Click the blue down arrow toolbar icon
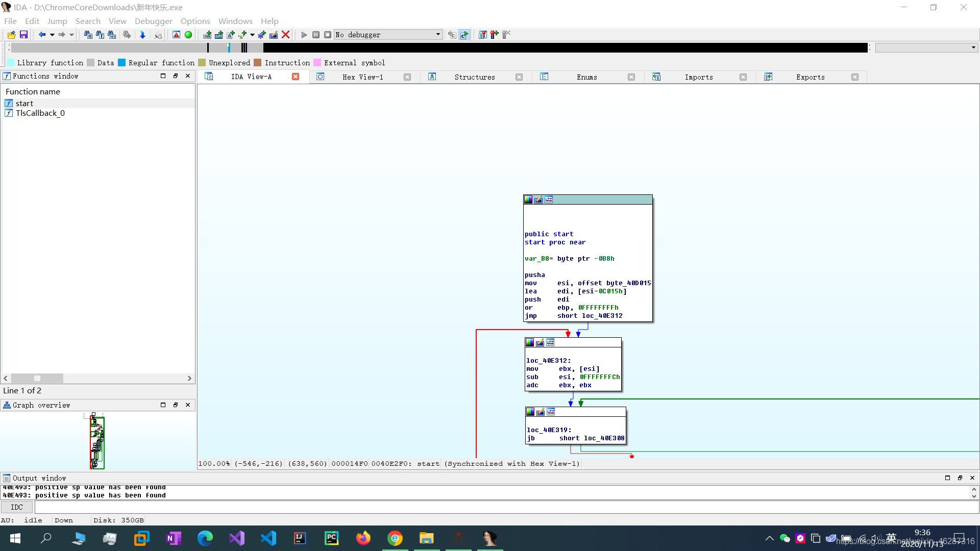The width and height of the screenshot is (980, 551). 142,35
